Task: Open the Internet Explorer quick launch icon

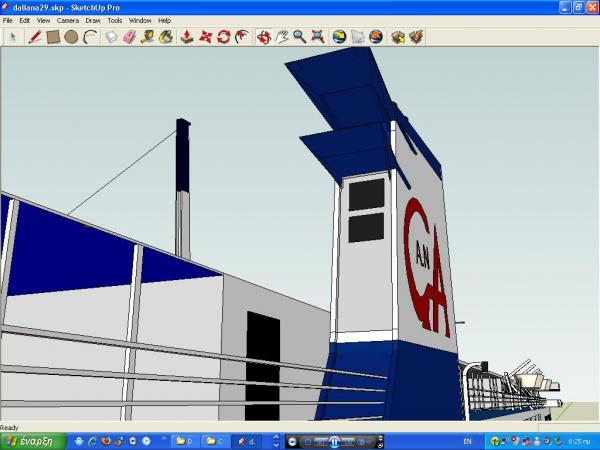Action: click(x=93, y=441)
